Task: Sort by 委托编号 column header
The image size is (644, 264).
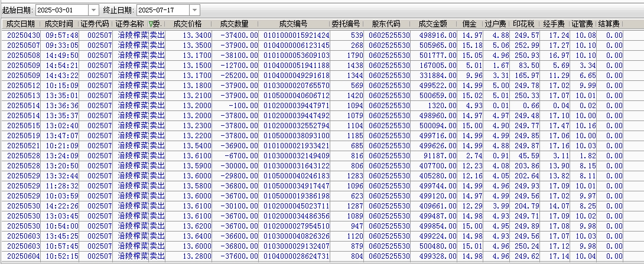Action: click(346, 24)
